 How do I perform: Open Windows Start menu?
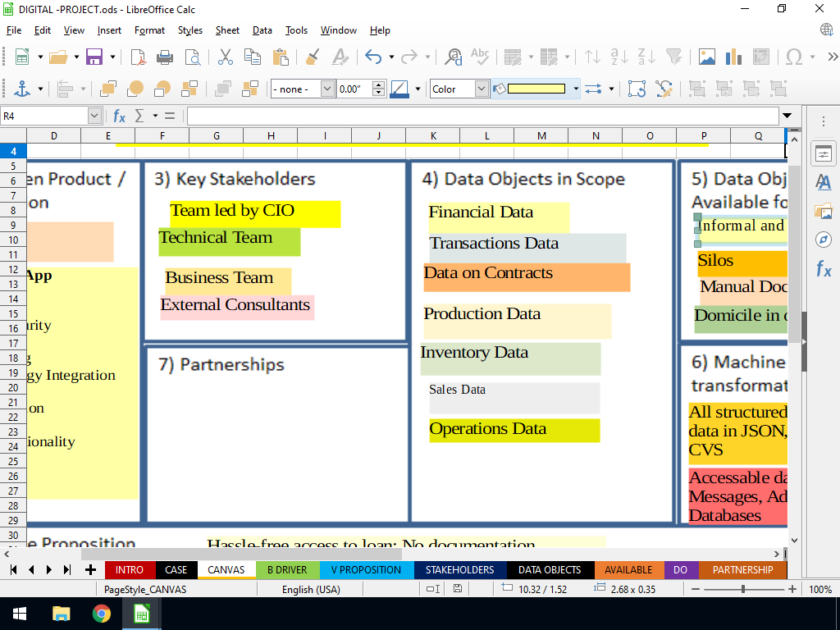(x=20, y=614)
